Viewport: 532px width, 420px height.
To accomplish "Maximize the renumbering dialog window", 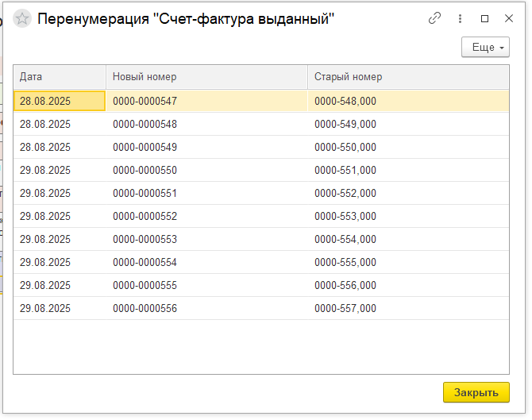I will click(x=485, y=18).
